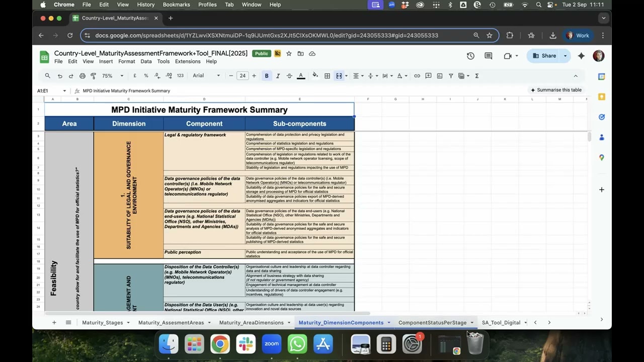Click the address bar URL
Viewport: 644px width, 362px height.
click(x=267, y=35)
